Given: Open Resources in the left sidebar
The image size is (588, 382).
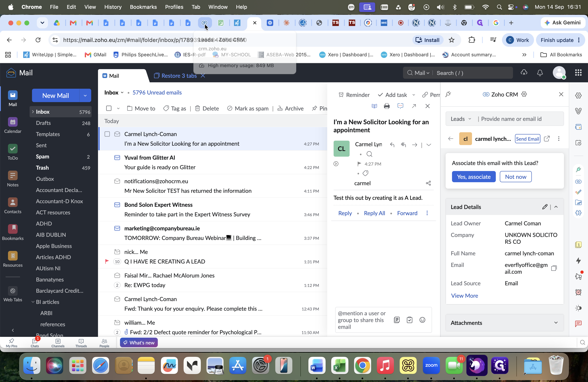Looking at the screenshot, I should pyautogui.click(x=13, y=259).
